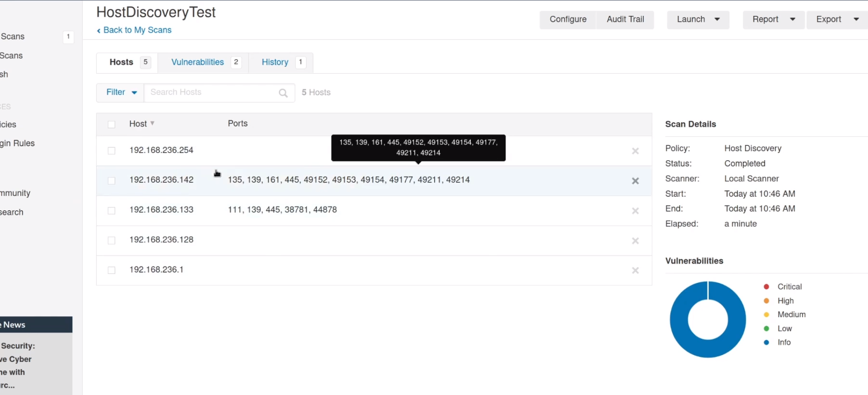Select all hosts with header checkbox

pyautogui.click(x=112, y=125)
